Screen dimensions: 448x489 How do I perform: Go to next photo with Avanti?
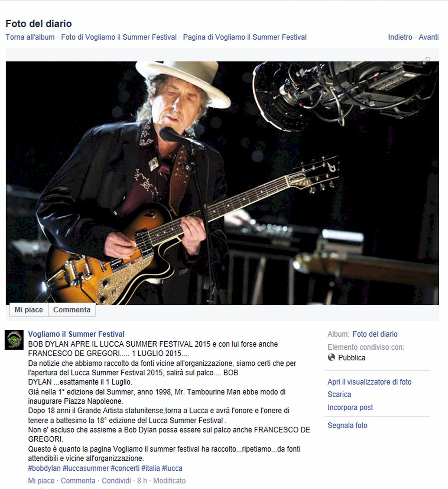point(429,37)
